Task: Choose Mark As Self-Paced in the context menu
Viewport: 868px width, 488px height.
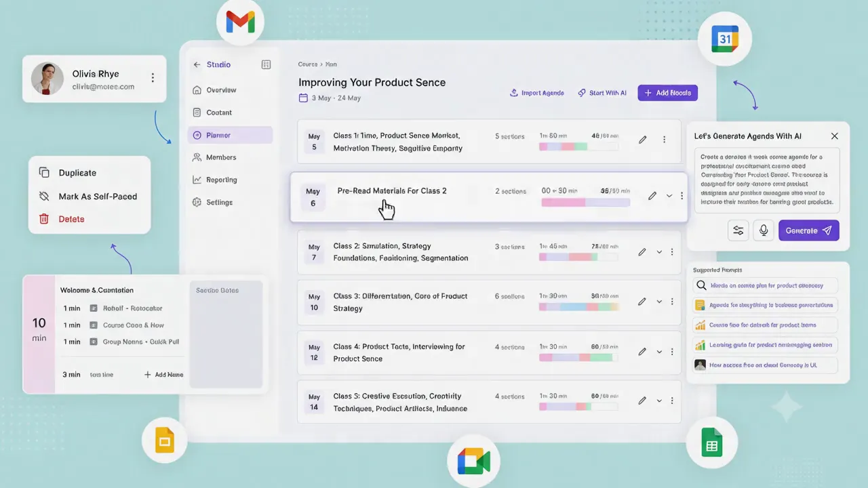Action: click(x=89, y=197)
